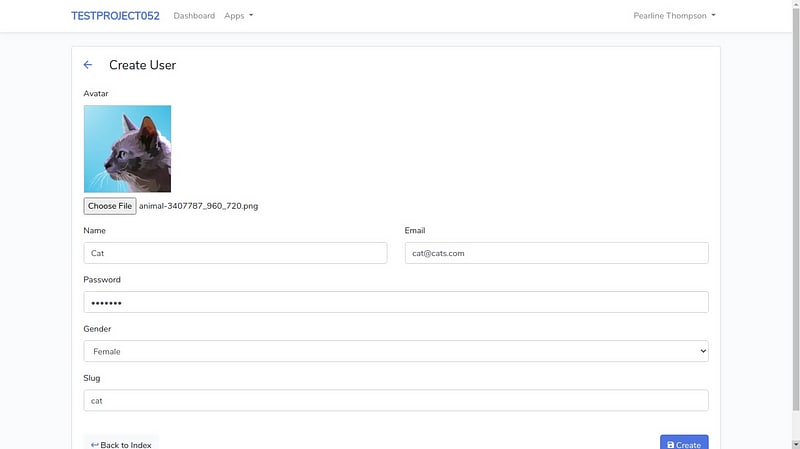Screen dimensions: 800x449
Task: Focus the Slug input field
Action: click(396, 401)
